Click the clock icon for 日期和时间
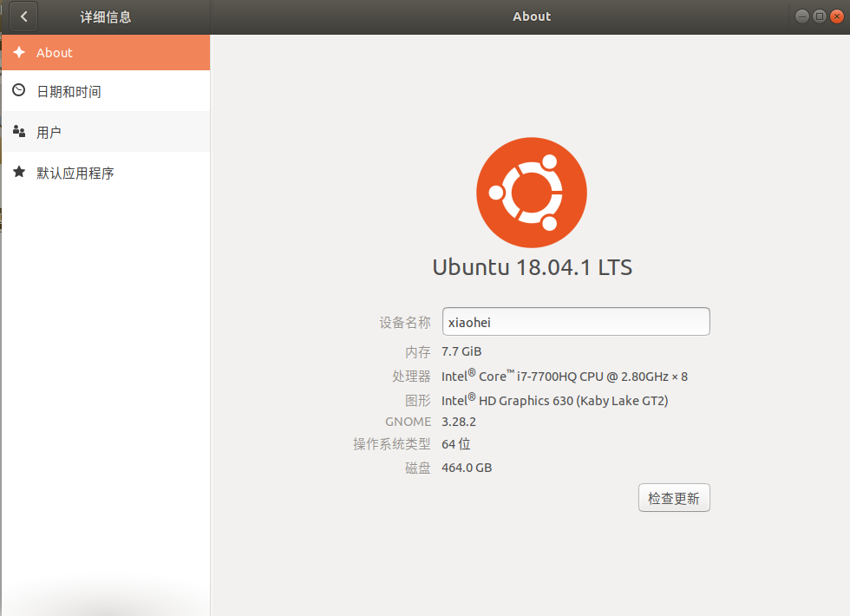Image resolution: width=850 pixels, height=616 pixels. pos(19,90)
